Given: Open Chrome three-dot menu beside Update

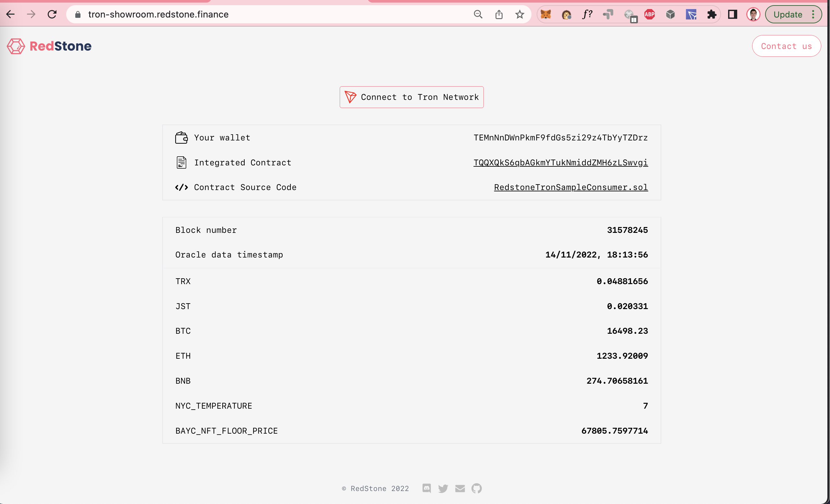Looking at the screenshot, I should click(813, 15).
